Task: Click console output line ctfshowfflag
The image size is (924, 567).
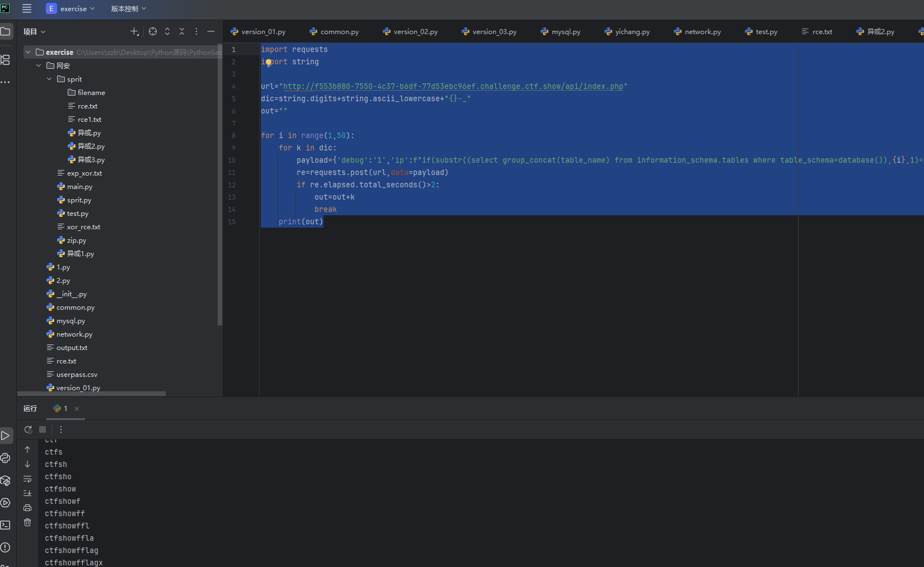Action: (x=72, y=550)
